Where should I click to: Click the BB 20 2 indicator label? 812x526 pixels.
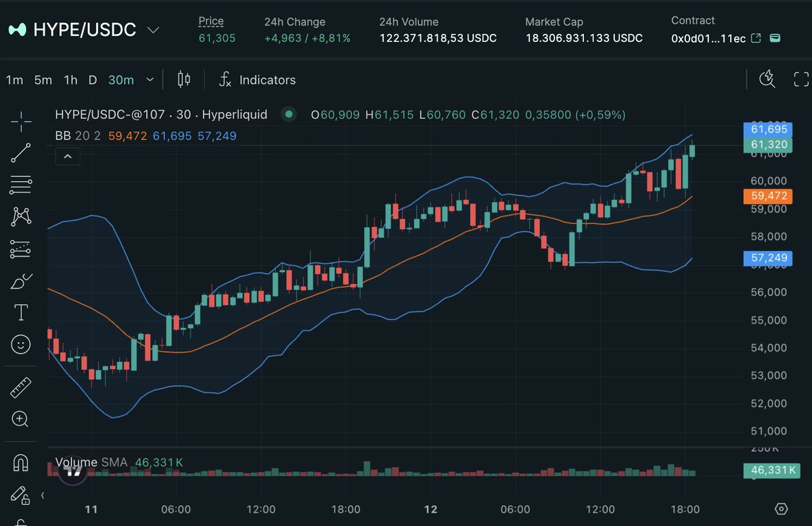pyautogui.click(x=78, y=136)
